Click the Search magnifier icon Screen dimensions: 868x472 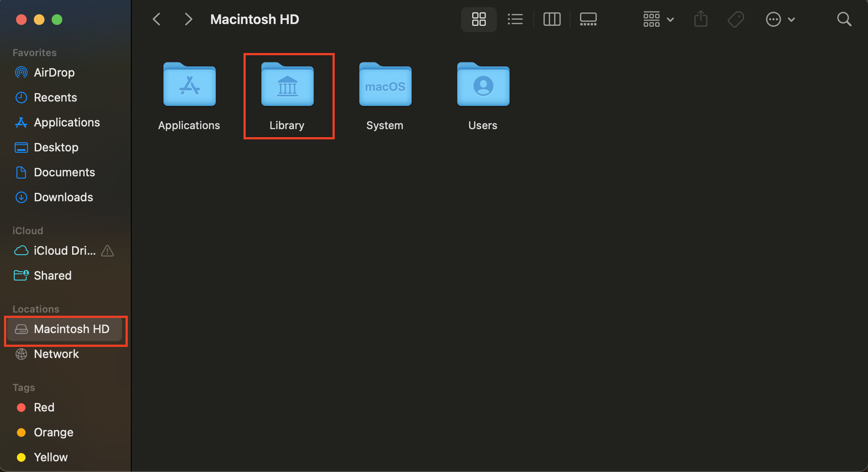click(x=844, y=19)
